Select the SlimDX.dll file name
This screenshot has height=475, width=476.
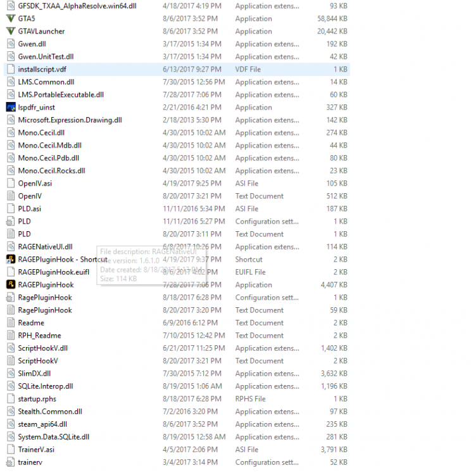click(x=34, y=374)
